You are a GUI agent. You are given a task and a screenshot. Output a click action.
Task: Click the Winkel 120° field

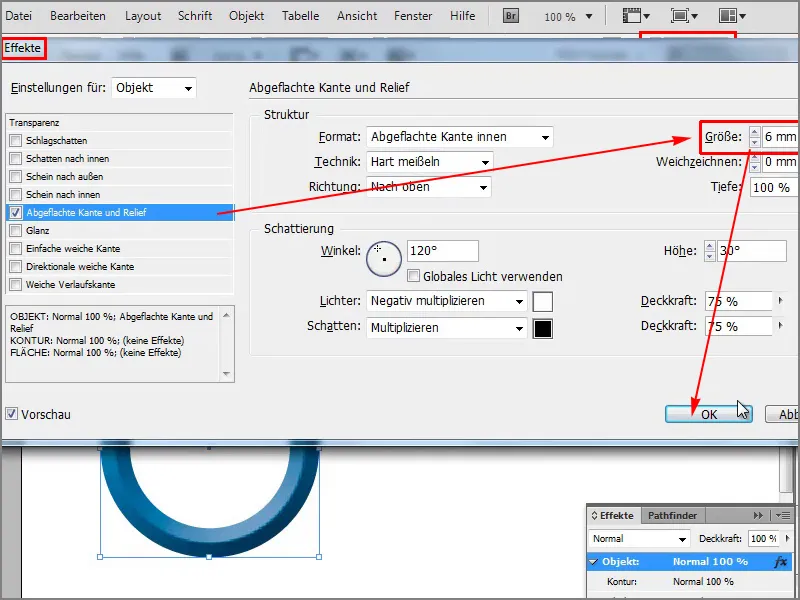point(442,251)
